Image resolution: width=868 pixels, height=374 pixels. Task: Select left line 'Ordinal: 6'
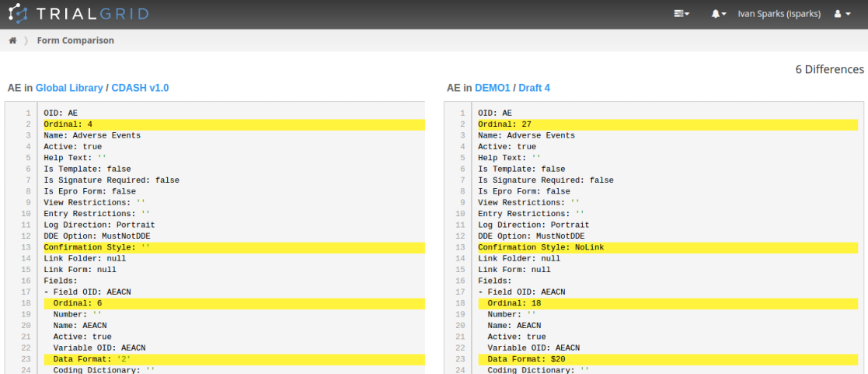(234, 303)
